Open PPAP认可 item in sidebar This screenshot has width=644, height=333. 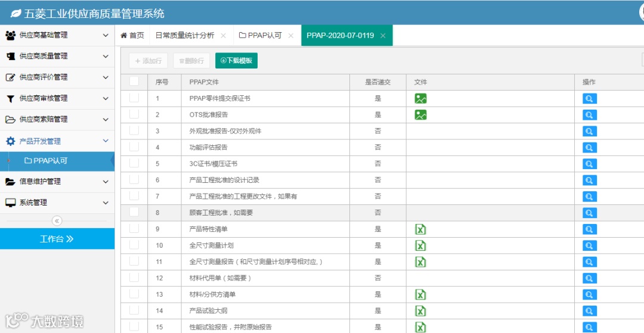coord(57,161)
